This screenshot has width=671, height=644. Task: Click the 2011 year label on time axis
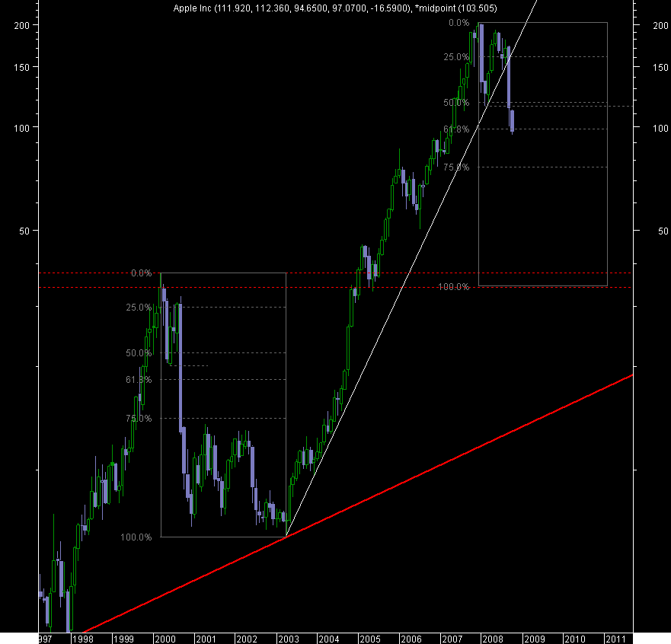coord(616,639)
